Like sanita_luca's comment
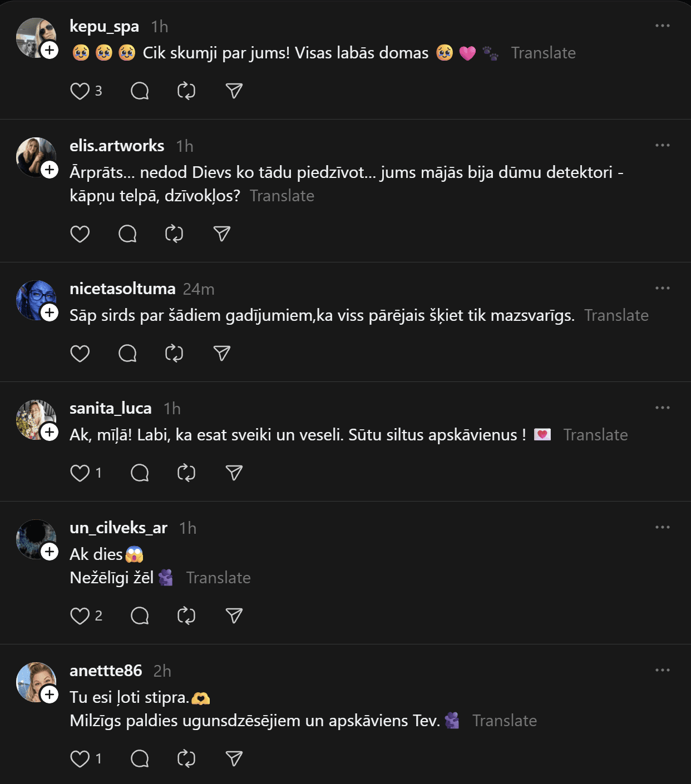Screen dimensions: 691x784 (80, 473)
